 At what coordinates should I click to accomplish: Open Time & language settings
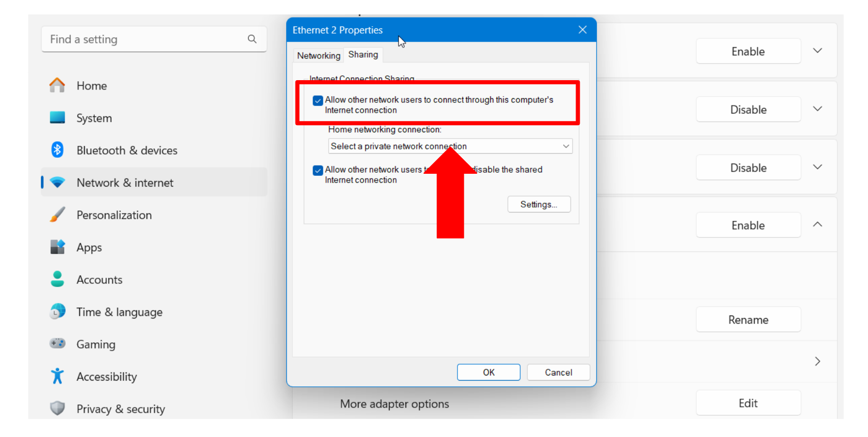point(154,312)
